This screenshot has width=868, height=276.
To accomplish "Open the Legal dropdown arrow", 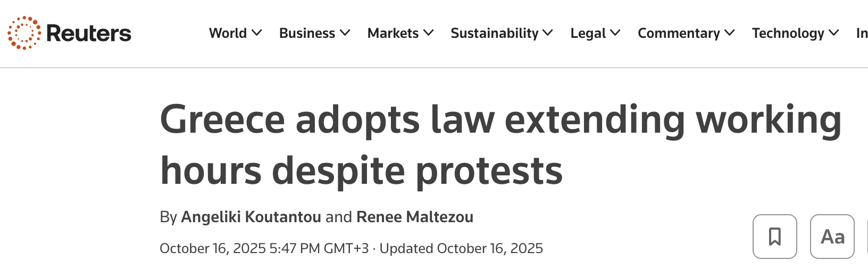I will click(x=615, y=33).
